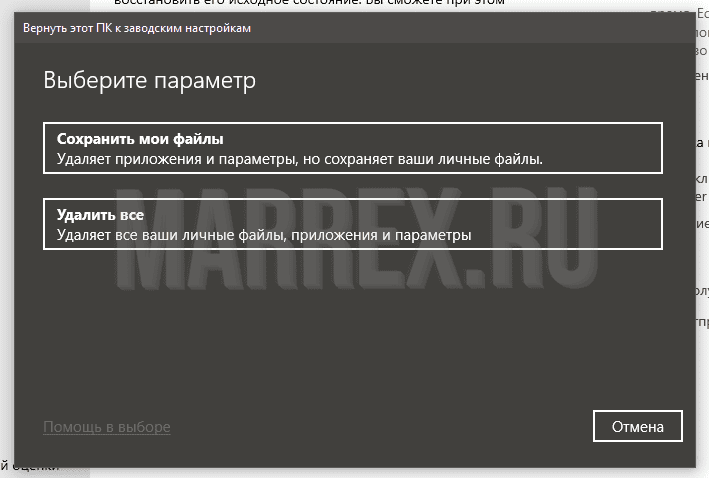Choose the 'Сохранить мои файлы' option
709x478 pixels.
[x=353, y=148]
